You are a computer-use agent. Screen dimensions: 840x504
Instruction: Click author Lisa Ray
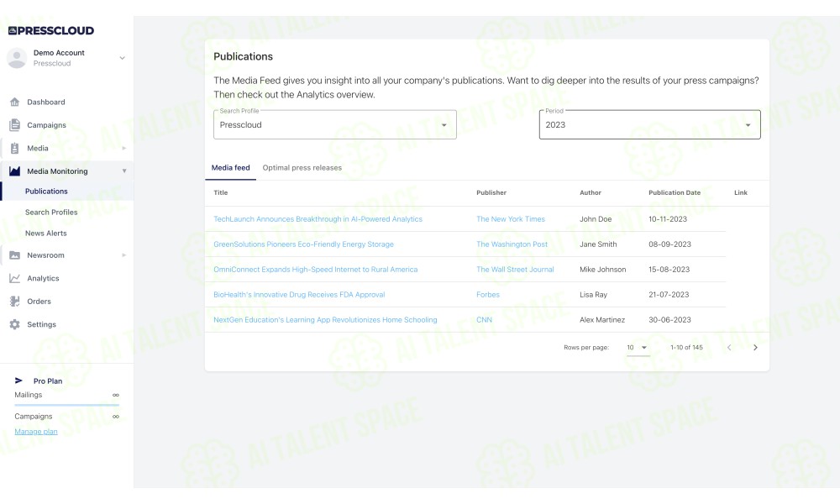[594, 295]
